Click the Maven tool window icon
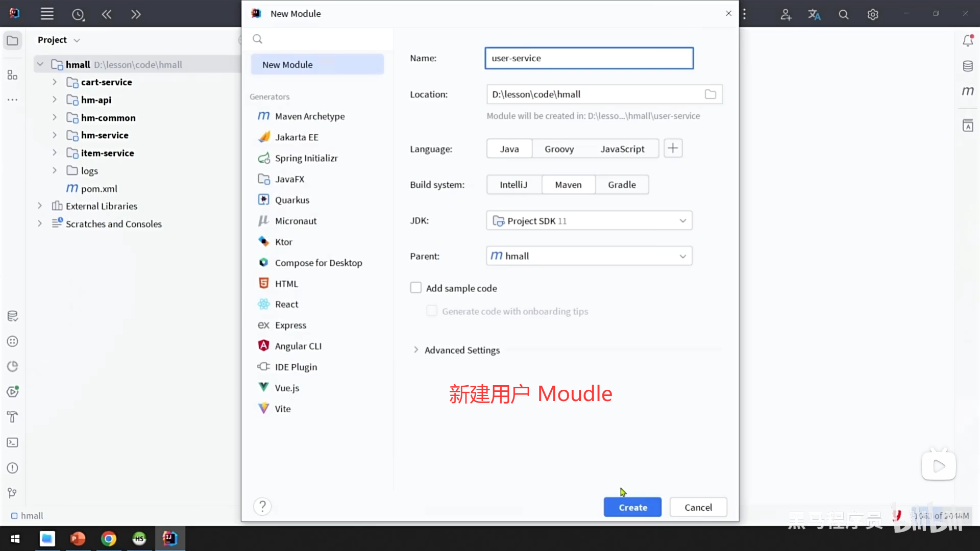This screenshot has width=980, height=551. [x=968, y=91]
